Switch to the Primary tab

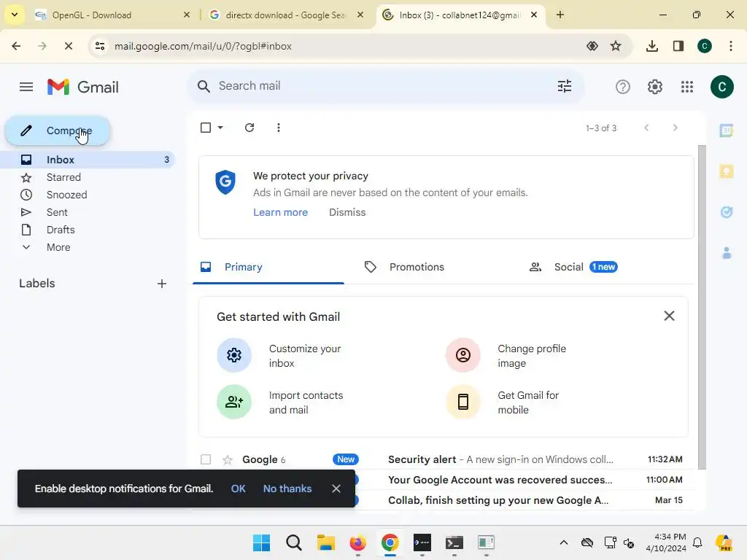pyautogui.click(x=268, y=267)
